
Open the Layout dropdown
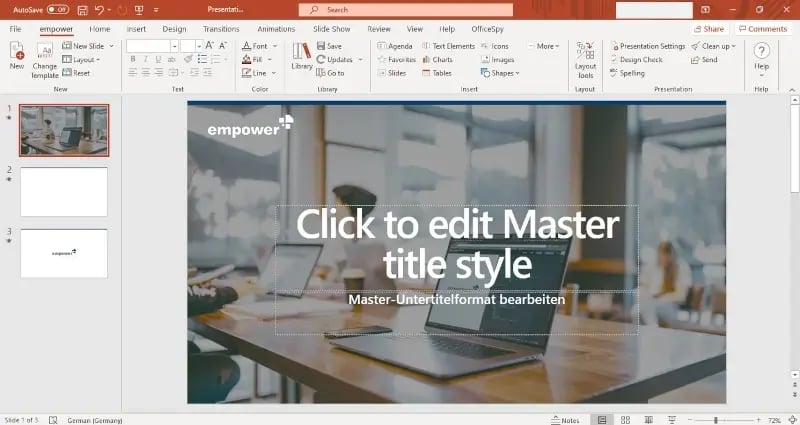pos(81,60)
